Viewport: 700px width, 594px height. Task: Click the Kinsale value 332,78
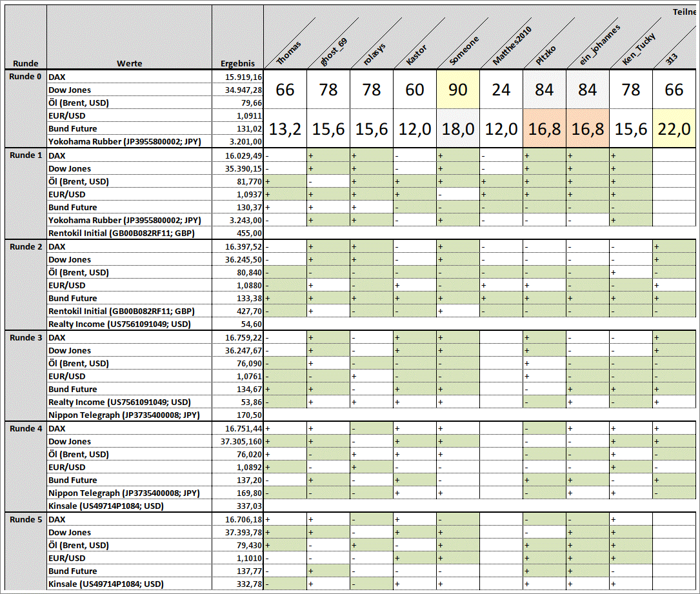tap(249, 584)
